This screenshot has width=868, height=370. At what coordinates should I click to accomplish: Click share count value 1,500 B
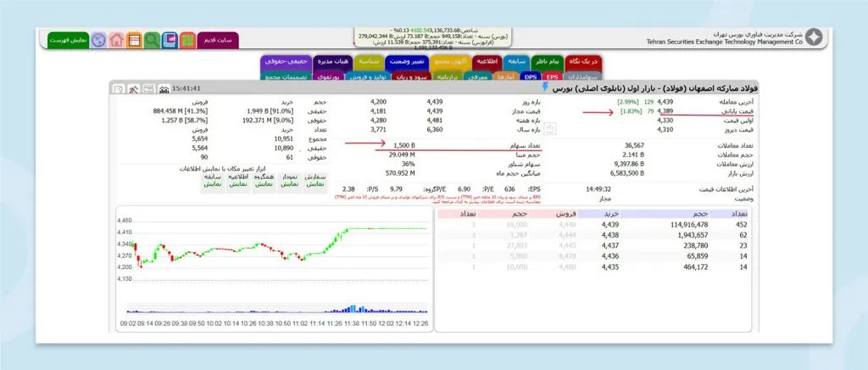pos(403,146)
